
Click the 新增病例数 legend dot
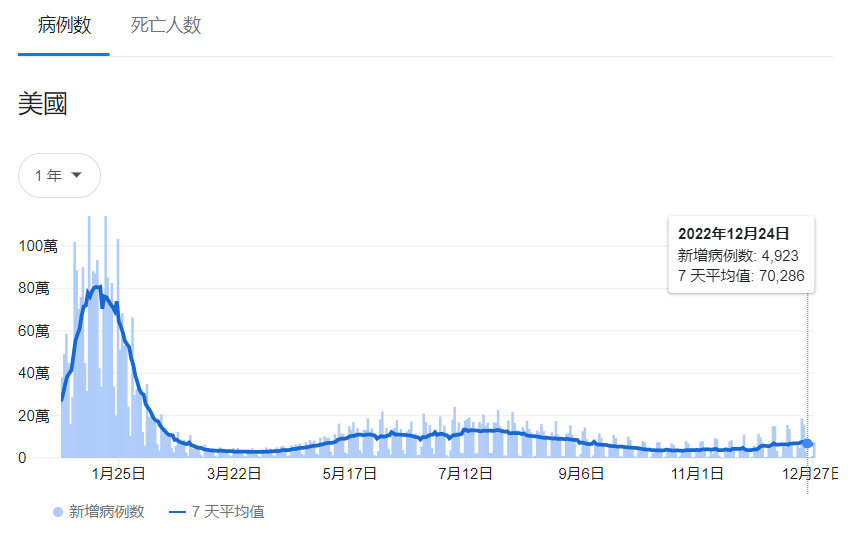pyautogui.click(x=58, y=512)
